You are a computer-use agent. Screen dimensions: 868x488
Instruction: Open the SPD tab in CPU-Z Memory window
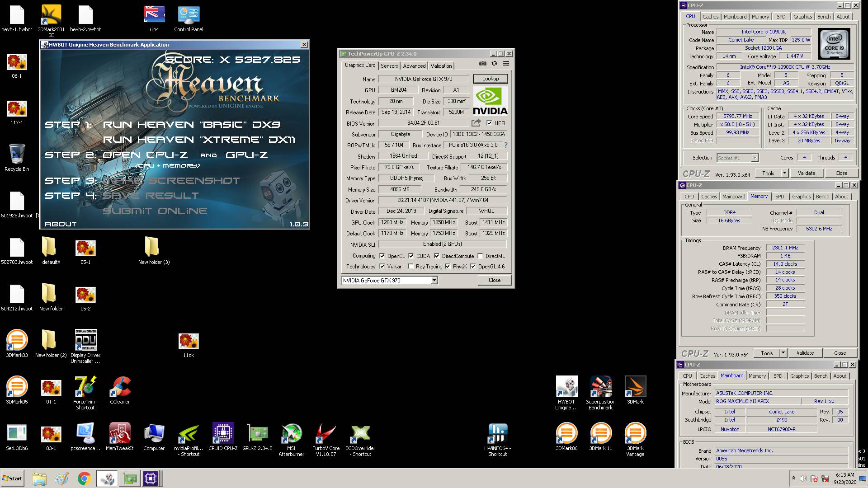(780, 197)
